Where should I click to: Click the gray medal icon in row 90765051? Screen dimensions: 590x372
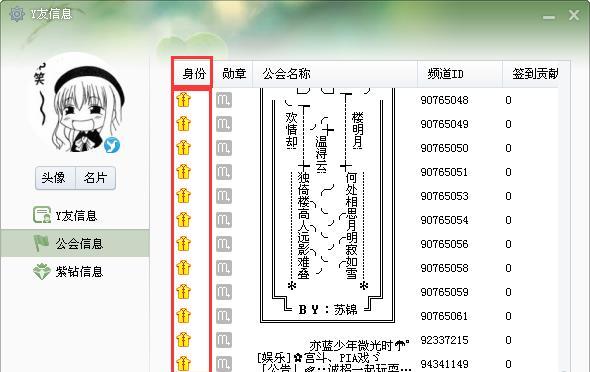(x=224, y=172)
